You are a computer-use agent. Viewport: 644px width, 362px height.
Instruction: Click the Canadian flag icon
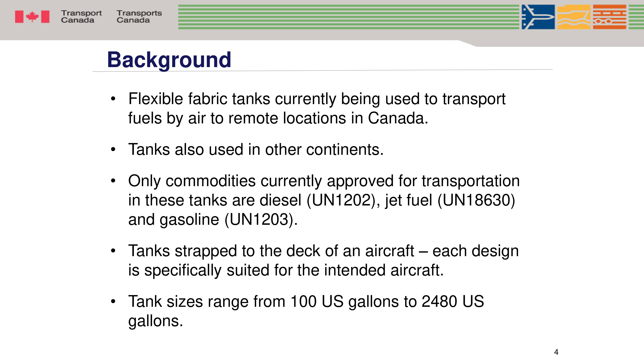pos(32,17)
